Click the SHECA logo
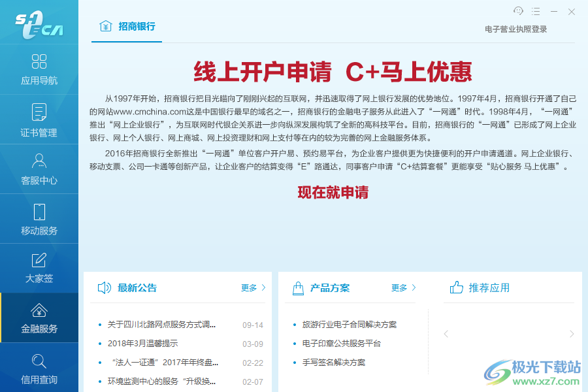This screenshot has width=588, height=392. [x=39, y=24]
